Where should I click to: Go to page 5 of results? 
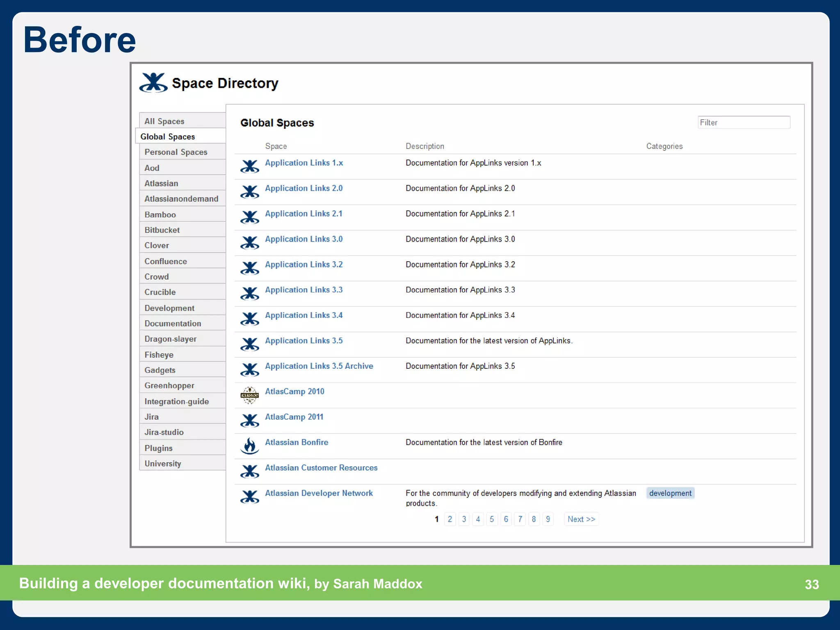[x=492, y=519]
